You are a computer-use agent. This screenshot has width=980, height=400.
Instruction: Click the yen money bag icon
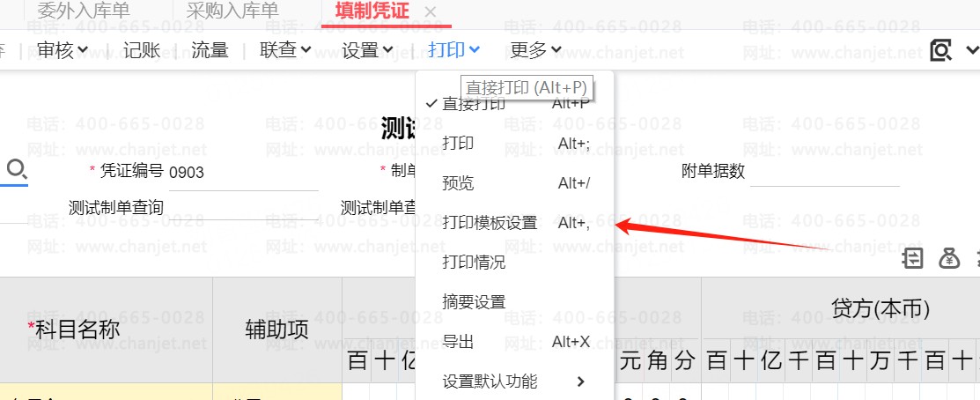point(949,258)
